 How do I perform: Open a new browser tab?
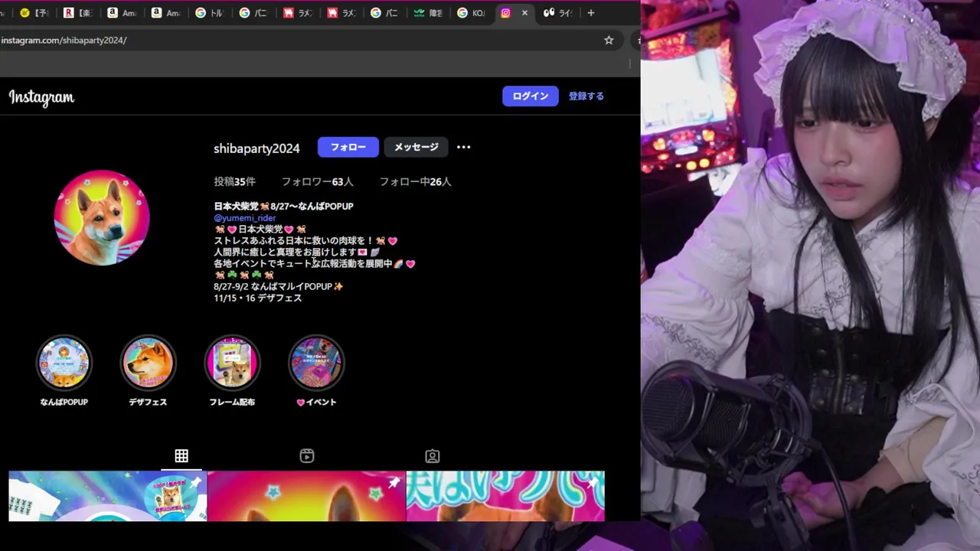coord(590,13)
